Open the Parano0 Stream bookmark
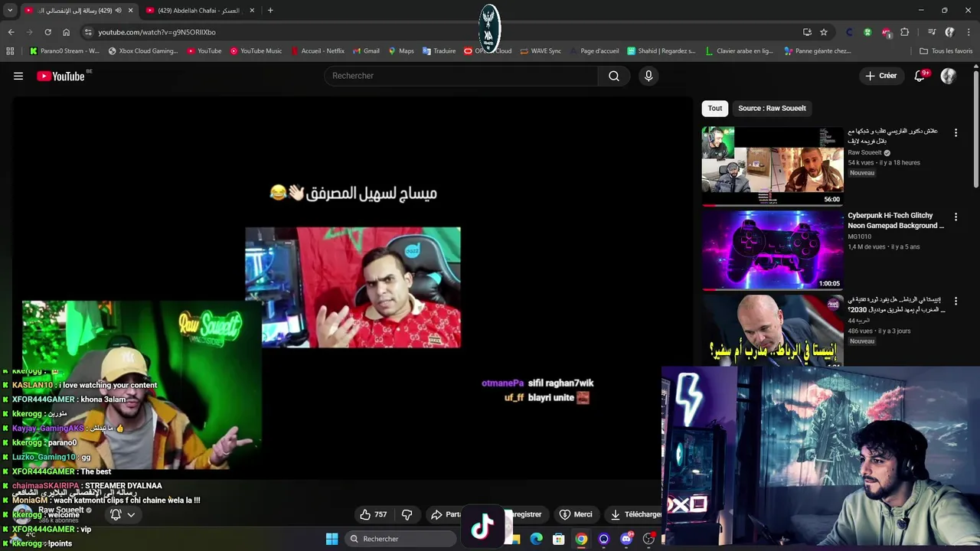 [x=64, y=51]
